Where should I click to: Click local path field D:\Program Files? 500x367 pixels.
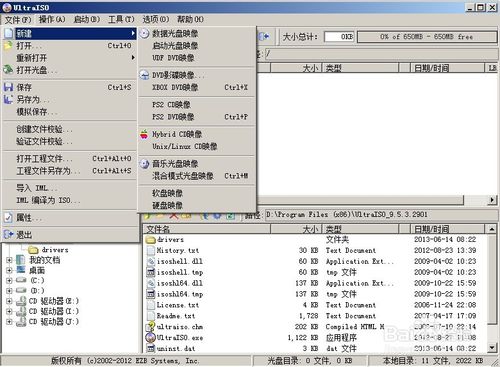coord(380,215)
